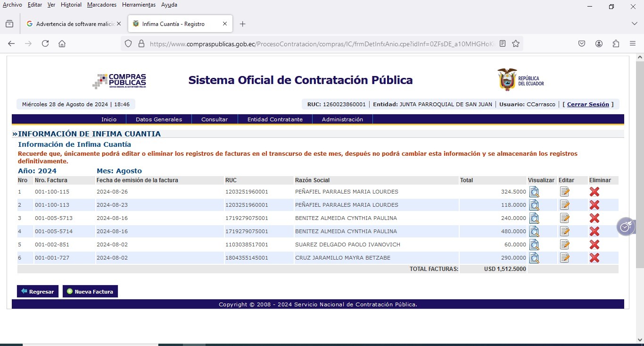The width and height of the screenshot is (644, 346).
Task: Edit invoice 001-100-113
Action: point(564,205)
